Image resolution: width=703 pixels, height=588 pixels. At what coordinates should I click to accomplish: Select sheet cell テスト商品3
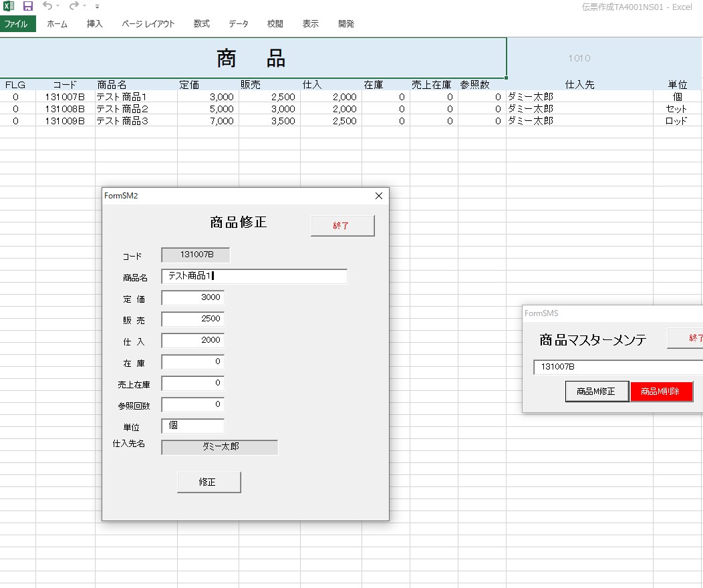136,121
